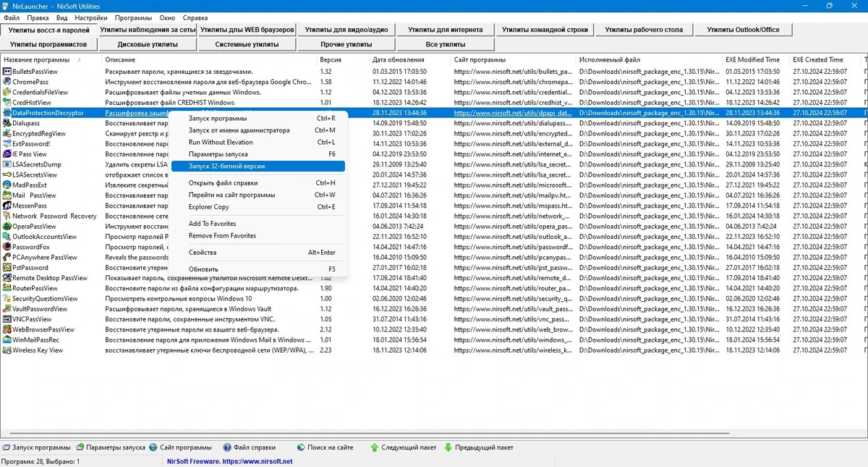Image resolution: width=868 pixels, height=467 pixels.
Task: Switch to Утилиты командной строки tab
Action: (544, 30)
